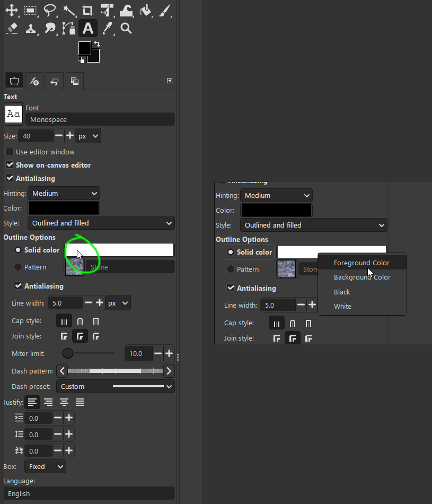Choose Background Color from context menu
This screenshot has width=432, height=504.
[x=363, y=277]
